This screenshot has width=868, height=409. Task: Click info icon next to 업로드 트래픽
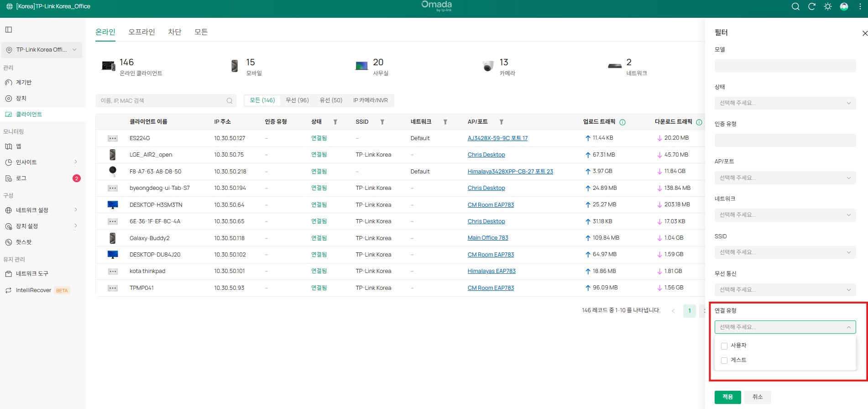coord(622,122)
